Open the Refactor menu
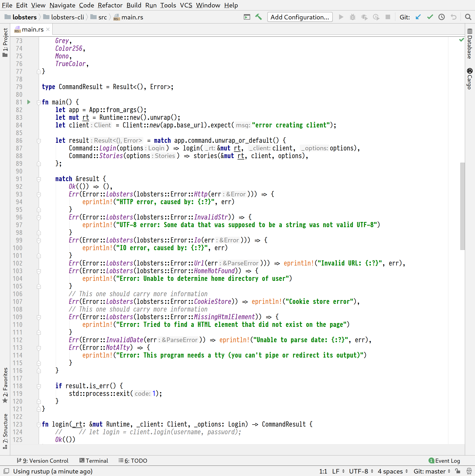475x476 pixels. point(110,5)
